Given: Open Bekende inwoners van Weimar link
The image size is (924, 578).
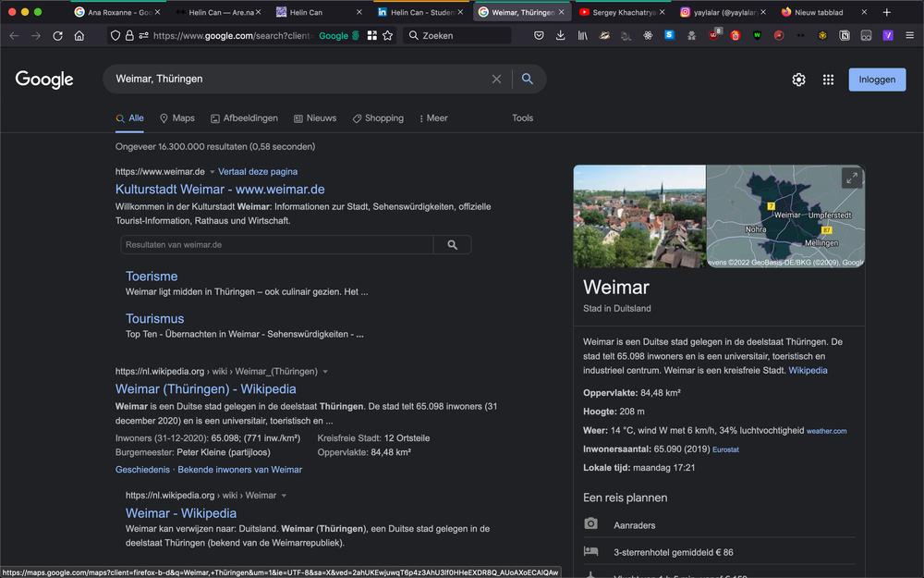Looking at the screenshot, I should (240, 470).
